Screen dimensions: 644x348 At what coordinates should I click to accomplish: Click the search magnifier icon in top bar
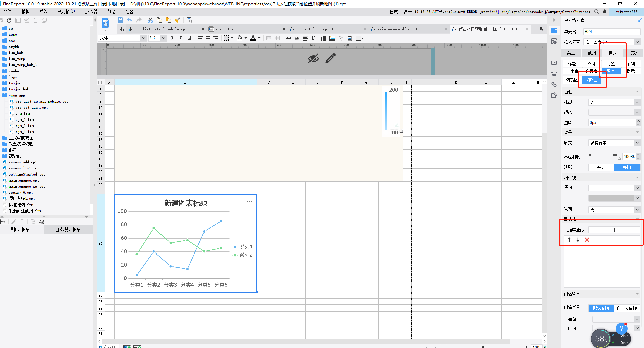pos(597,12)
